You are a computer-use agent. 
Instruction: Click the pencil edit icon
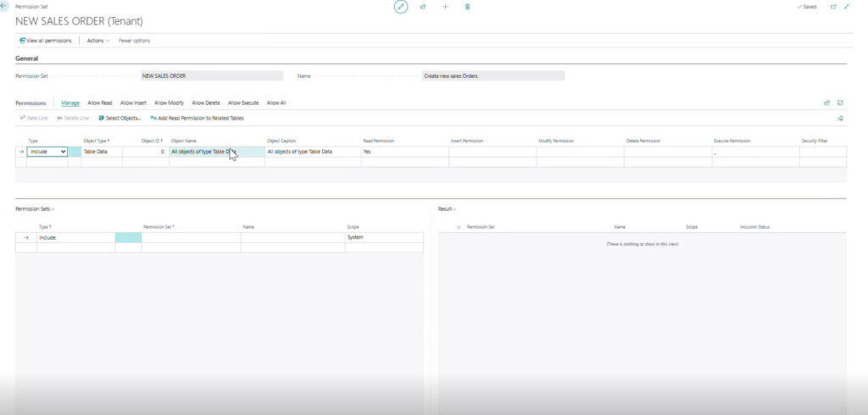coord(401,7)
